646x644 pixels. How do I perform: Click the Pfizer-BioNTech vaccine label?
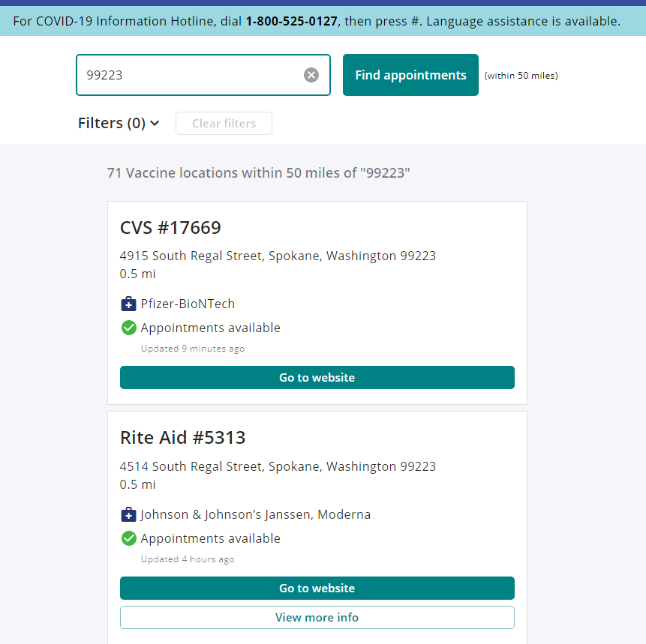point(188,304)
